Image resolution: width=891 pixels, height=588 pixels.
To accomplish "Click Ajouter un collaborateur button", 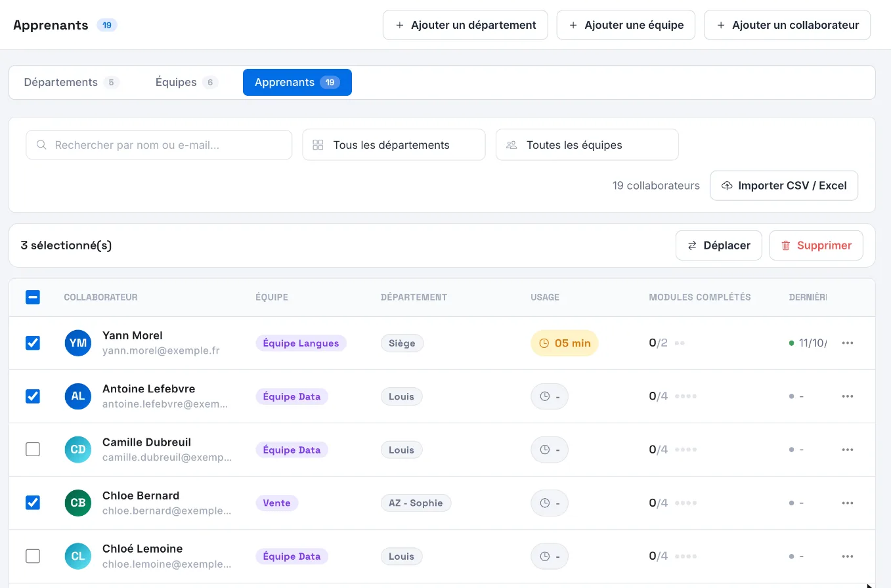I will click(787, 25).
